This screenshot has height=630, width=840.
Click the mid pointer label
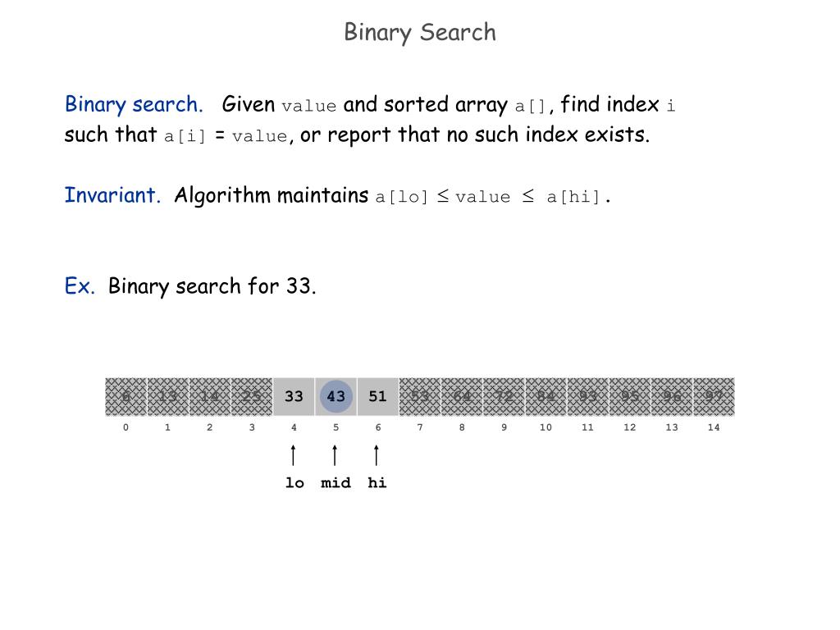(336, 482)
